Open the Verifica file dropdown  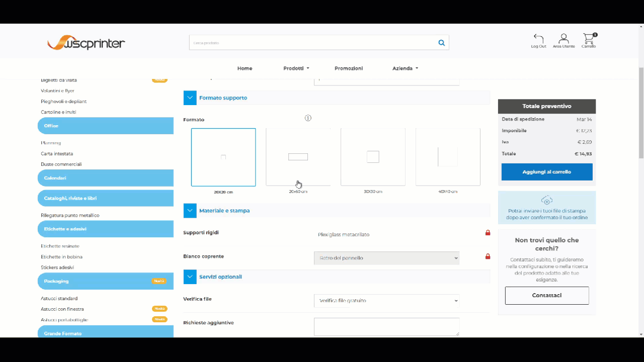coord(386,301)
